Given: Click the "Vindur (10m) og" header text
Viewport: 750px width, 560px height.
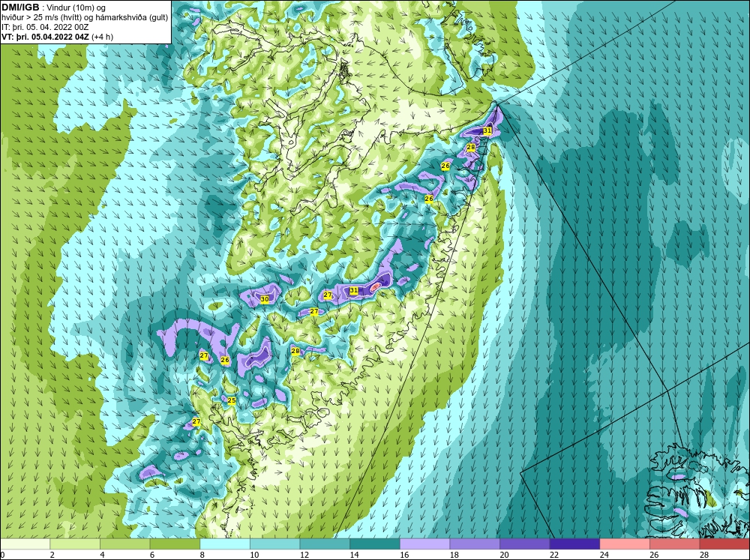Looking at the screenshot, I should pos(77,7).
